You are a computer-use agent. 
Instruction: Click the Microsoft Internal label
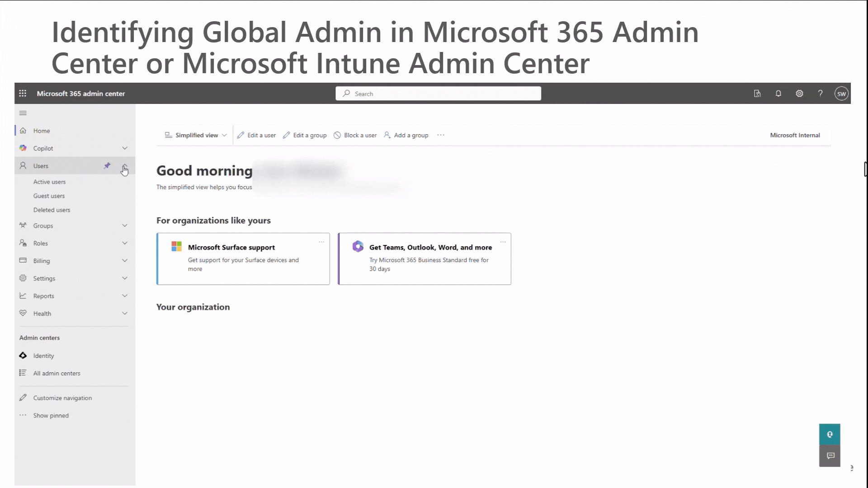[x=795, y=135]
